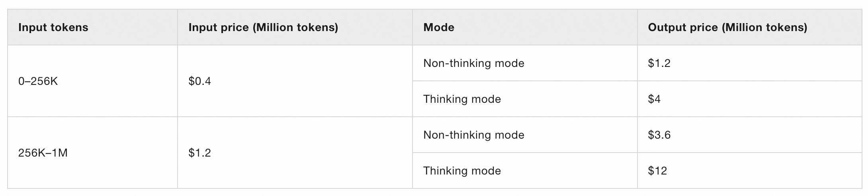868x196 pixels.
Task: Select the $1.2 output price value
Action: (659, 63)
